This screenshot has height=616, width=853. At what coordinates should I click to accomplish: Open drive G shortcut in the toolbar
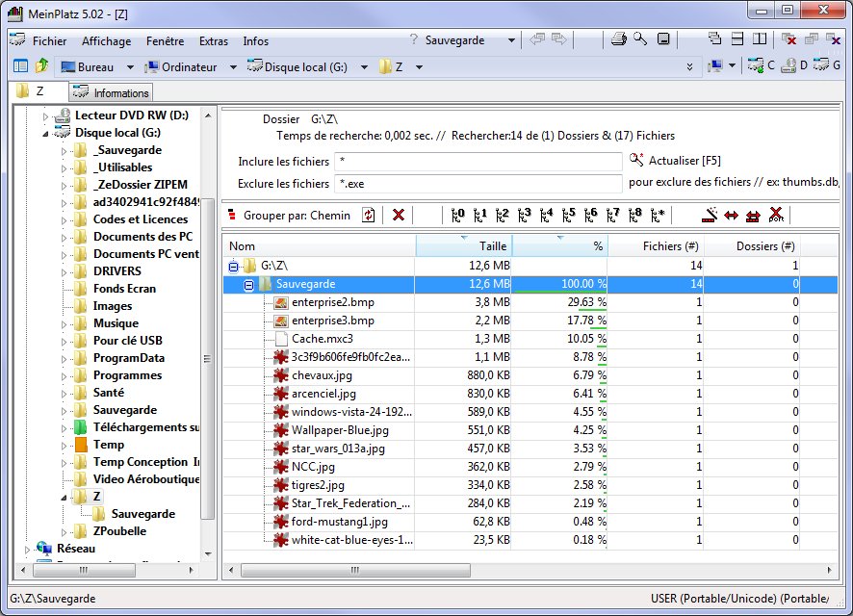tap(827, 65)
